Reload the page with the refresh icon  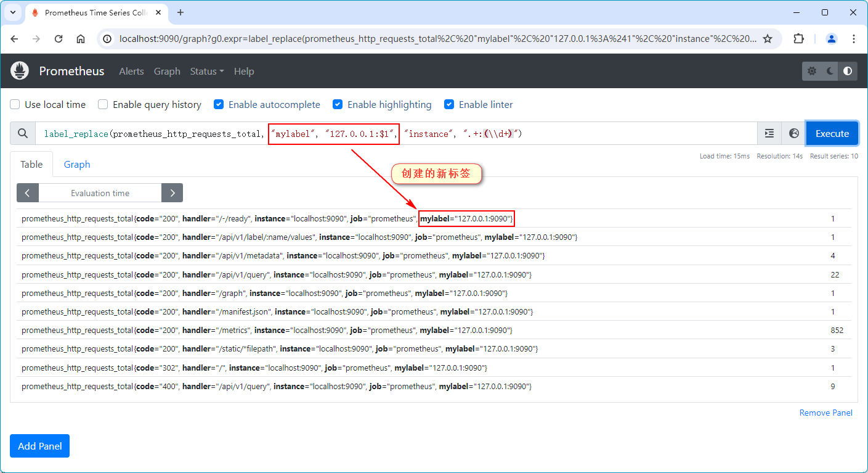(59, 38)
